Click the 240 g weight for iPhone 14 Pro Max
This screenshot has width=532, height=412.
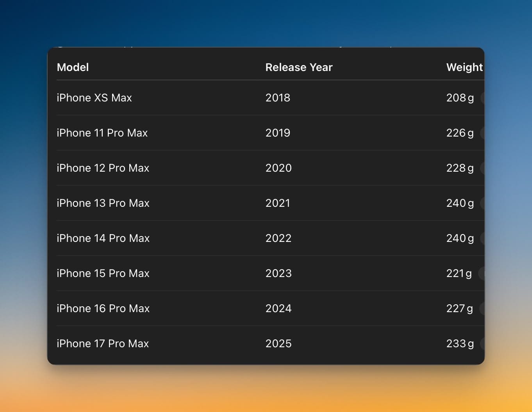[460, 238]
